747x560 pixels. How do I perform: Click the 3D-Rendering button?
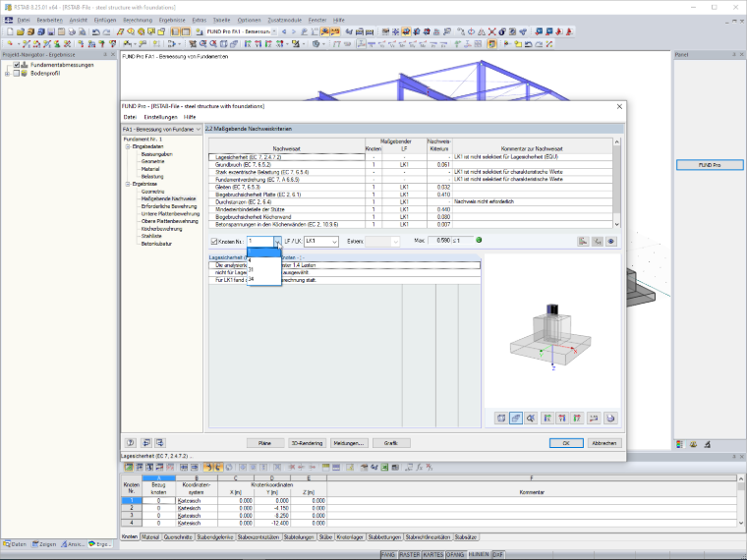307,443
